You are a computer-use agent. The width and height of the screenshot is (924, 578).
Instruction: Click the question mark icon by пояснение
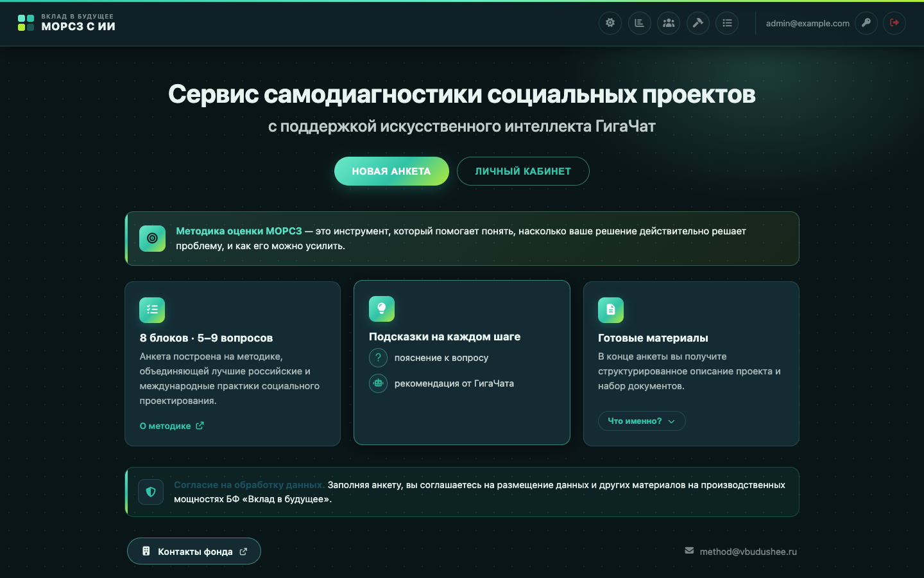378,358
